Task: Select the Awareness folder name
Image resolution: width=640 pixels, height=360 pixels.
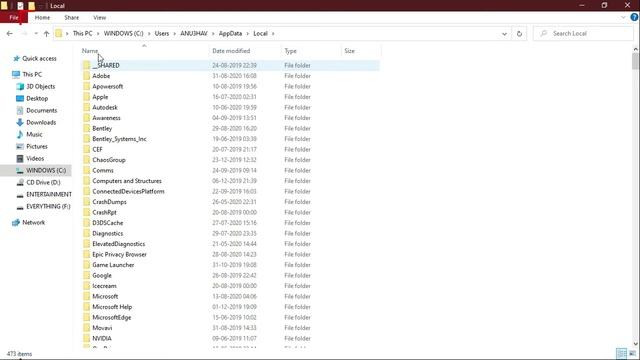Action: coord(106,118)
